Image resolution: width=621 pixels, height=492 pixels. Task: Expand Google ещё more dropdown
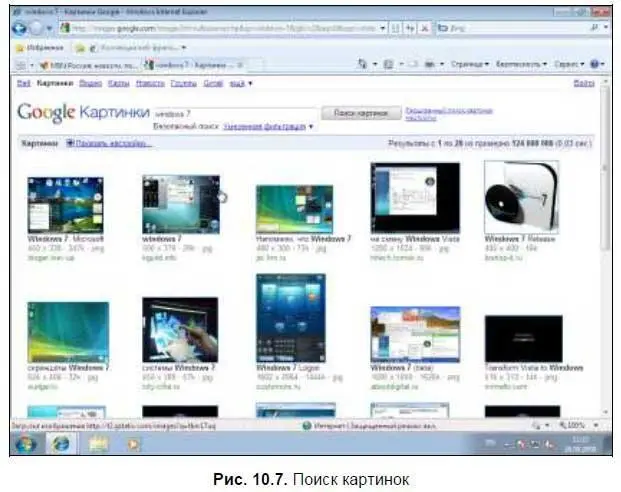pos(241,84)
